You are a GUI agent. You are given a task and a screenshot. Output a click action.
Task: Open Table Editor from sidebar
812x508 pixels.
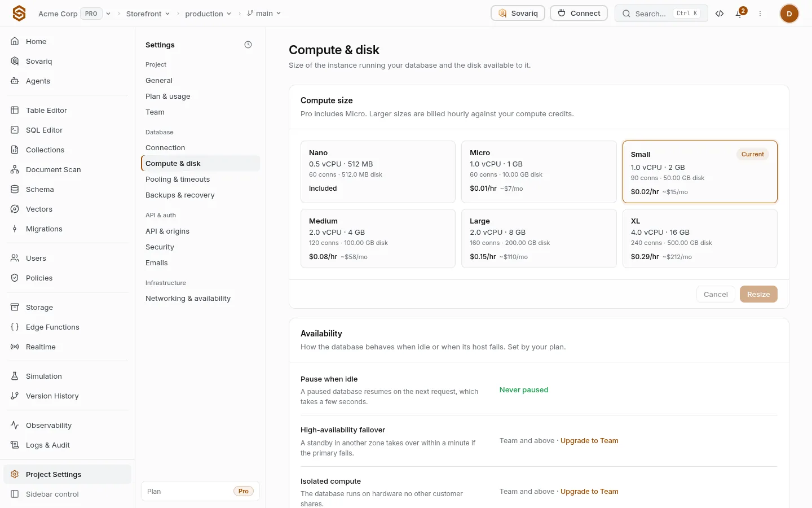pos(68,110)
